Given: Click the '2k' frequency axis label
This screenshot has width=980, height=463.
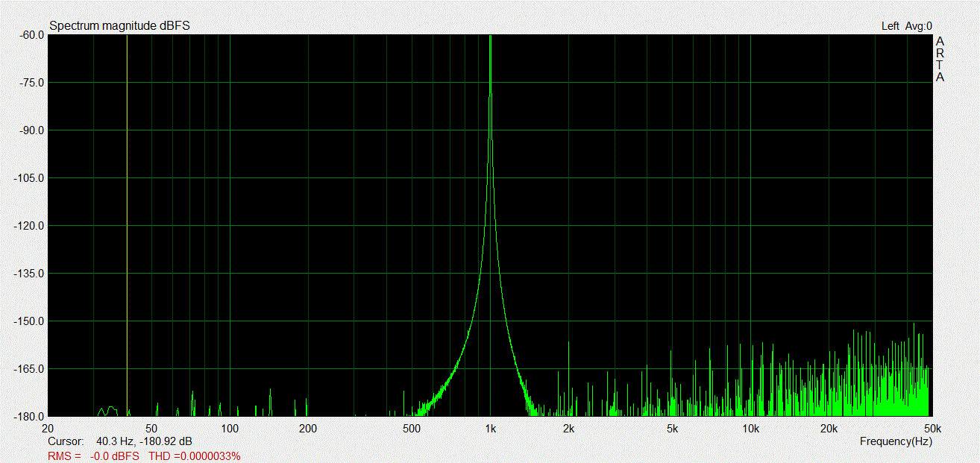Looking at the screenshot, I should coord(568,429).
